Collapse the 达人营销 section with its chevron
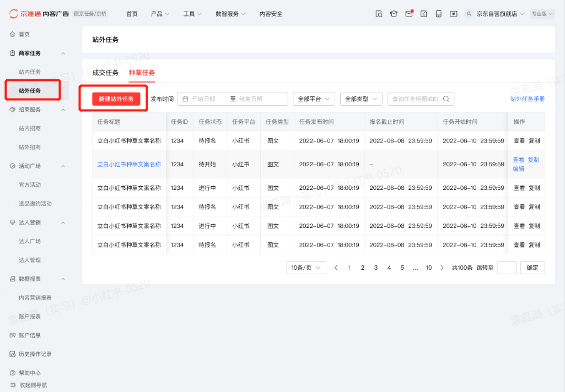Viewport: 565px width, 392px height. tap(63, 223)
